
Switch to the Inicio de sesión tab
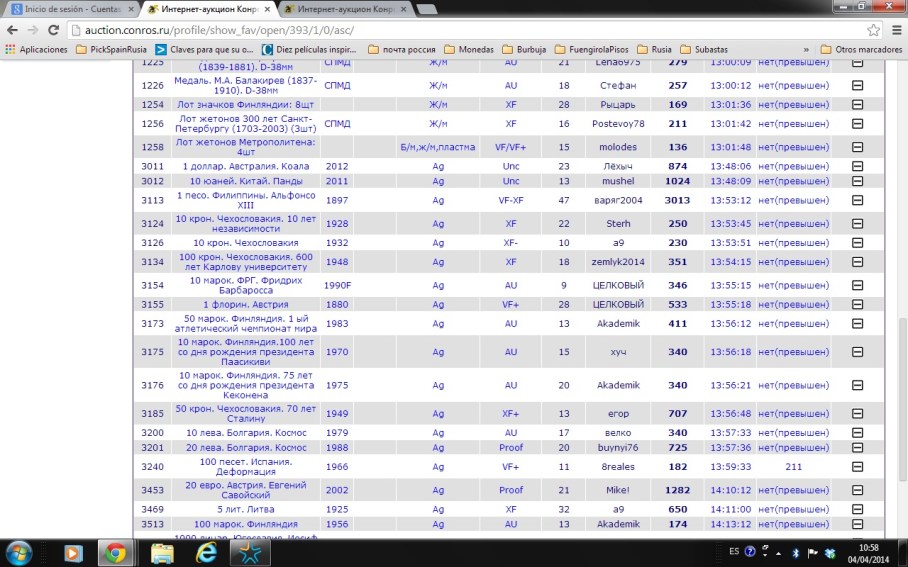68,8
